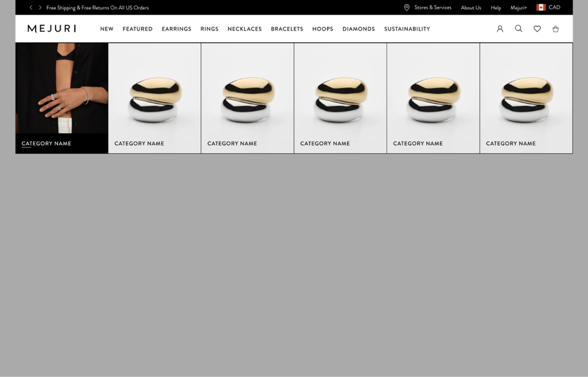Screen dimensions: 588x377
Task: Go to Mejuri home logo
Action: coord(52,29)
